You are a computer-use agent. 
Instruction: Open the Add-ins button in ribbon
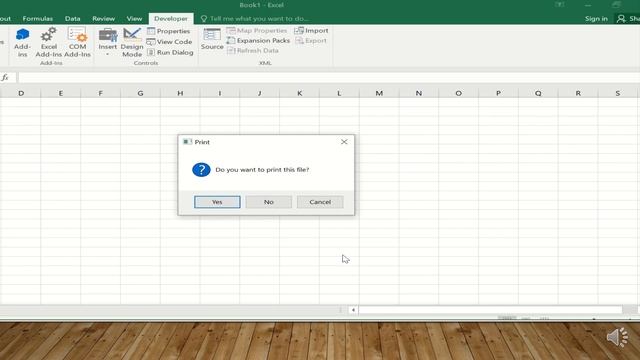22,42
